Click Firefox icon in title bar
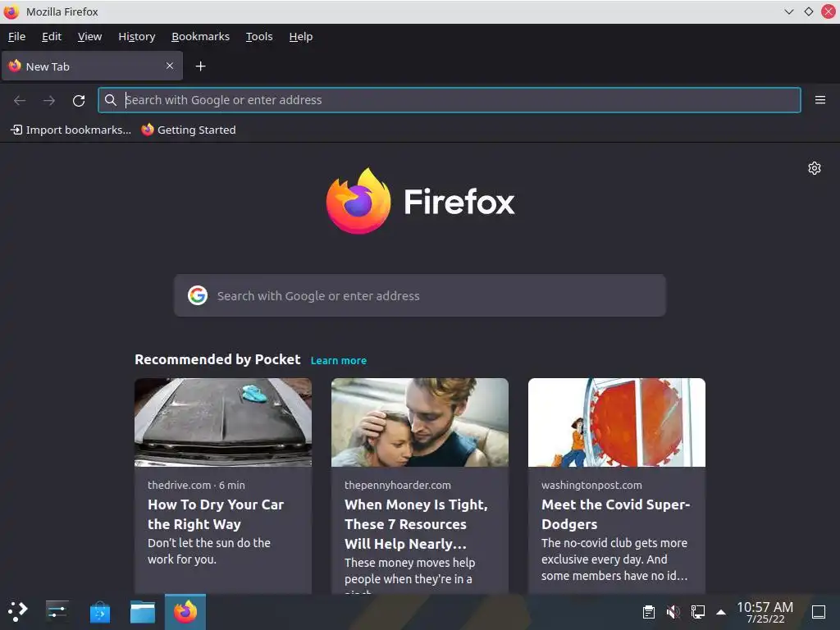840x630 pixels. point(11,11)
